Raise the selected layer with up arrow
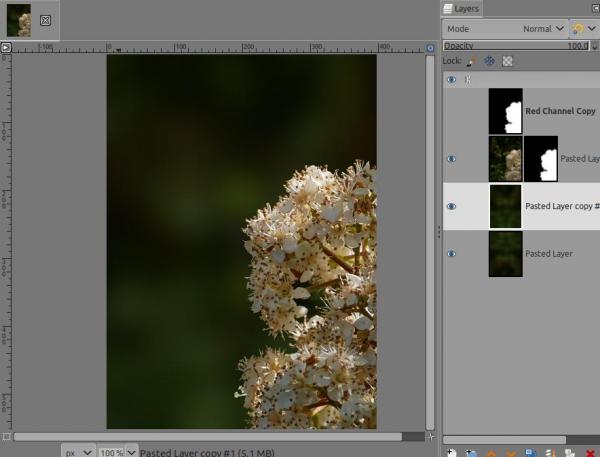The width and height of the screenshot is (600, 457). [x=491, y=453]
